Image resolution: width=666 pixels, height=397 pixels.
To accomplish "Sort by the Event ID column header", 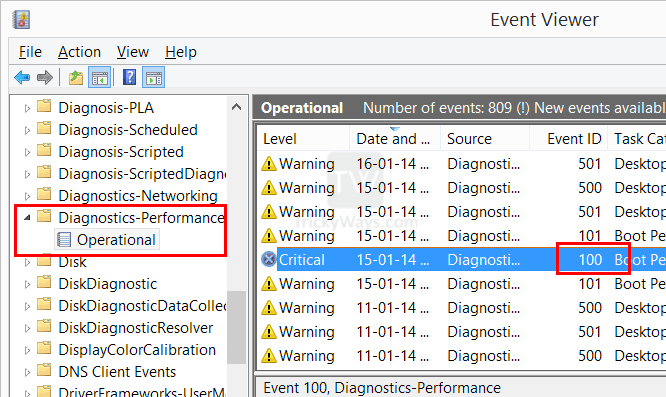I will pyautogui.click(x=569, y=138).
